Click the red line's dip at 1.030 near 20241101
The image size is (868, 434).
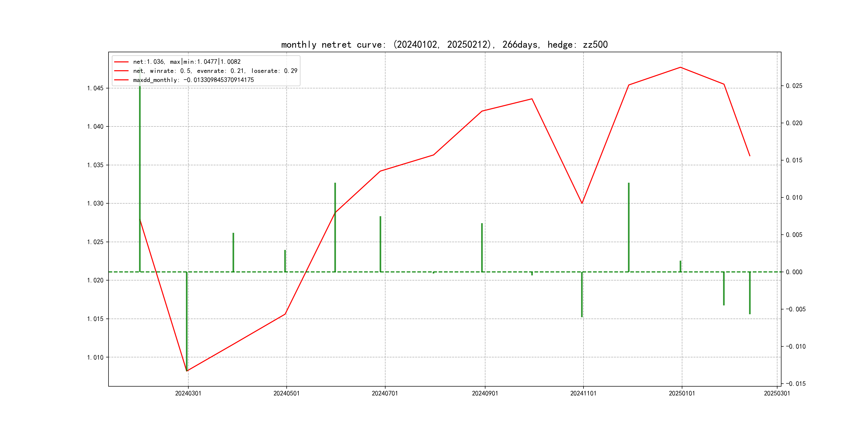[582, 203]
